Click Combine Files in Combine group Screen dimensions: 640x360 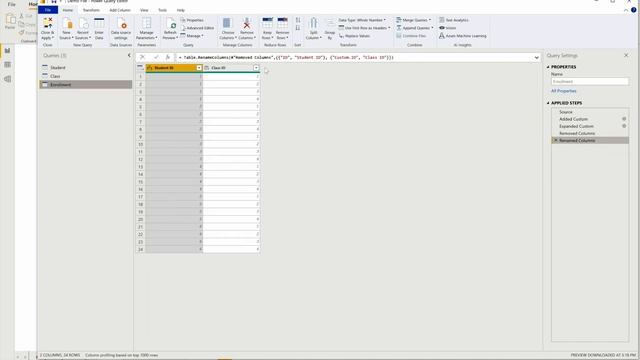411,36
